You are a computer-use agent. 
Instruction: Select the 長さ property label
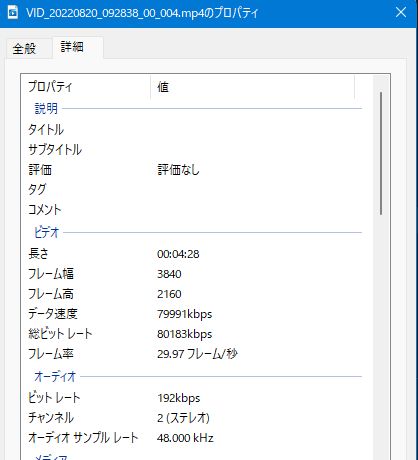[x=38, y=254]
